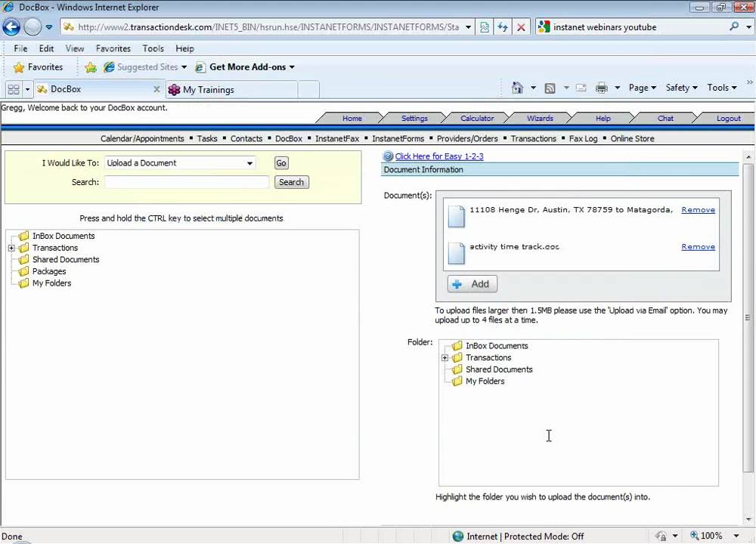Image resolution: width=756 pixels, height=544 pixels.
Task: Open the Chat tab
Action: tap(665, 118)
